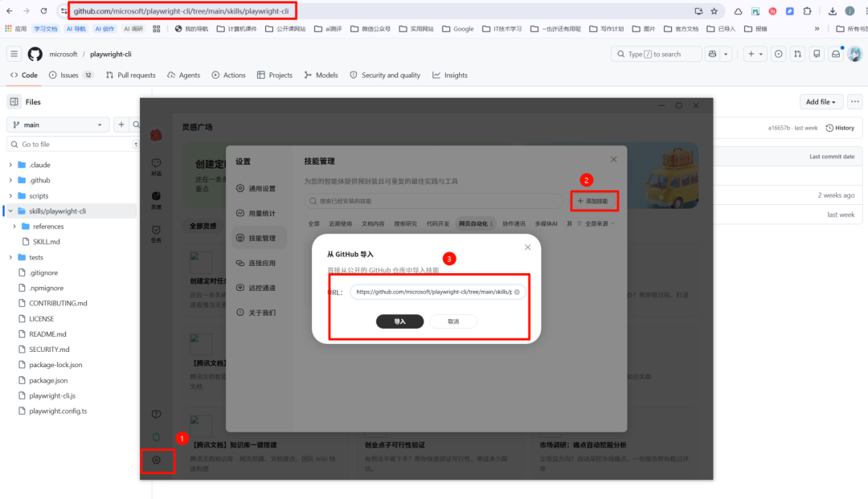Screen dimensions: 868x499
Task: Open the Copilot dropdown arrow in header
Action: coord(726,54)
